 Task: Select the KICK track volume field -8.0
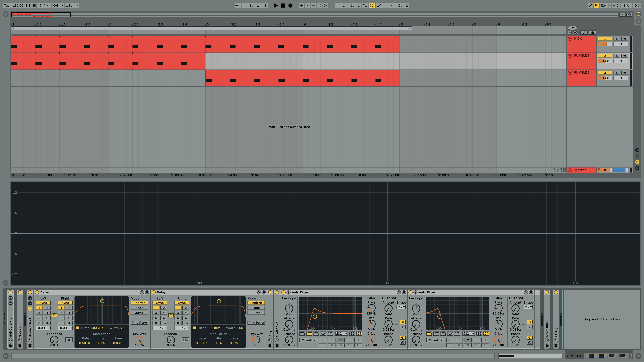click(605, 44)
